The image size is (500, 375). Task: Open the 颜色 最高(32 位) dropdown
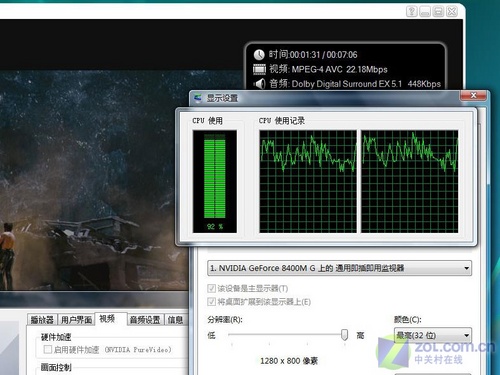[x=433, y=335]
